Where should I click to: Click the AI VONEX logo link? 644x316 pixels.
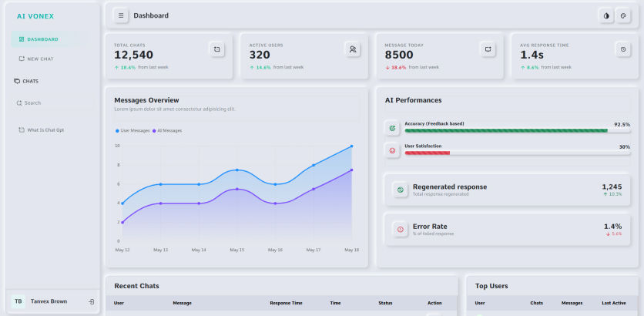35,16
